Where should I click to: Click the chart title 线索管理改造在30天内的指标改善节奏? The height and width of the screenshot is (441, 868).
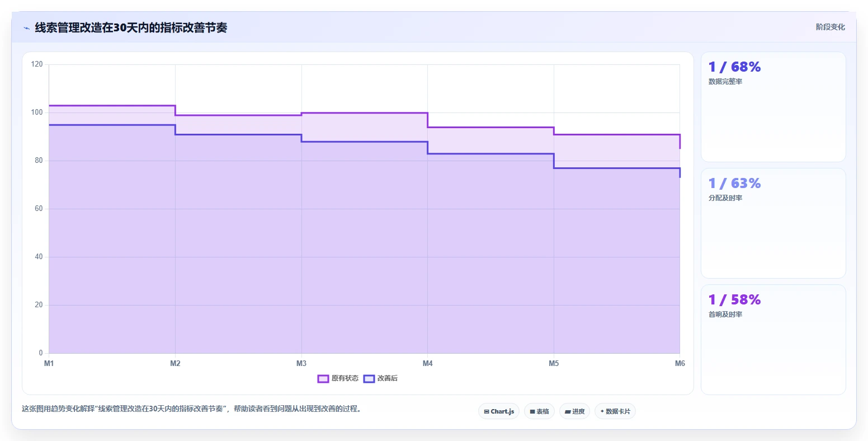[x=131, y=27]
